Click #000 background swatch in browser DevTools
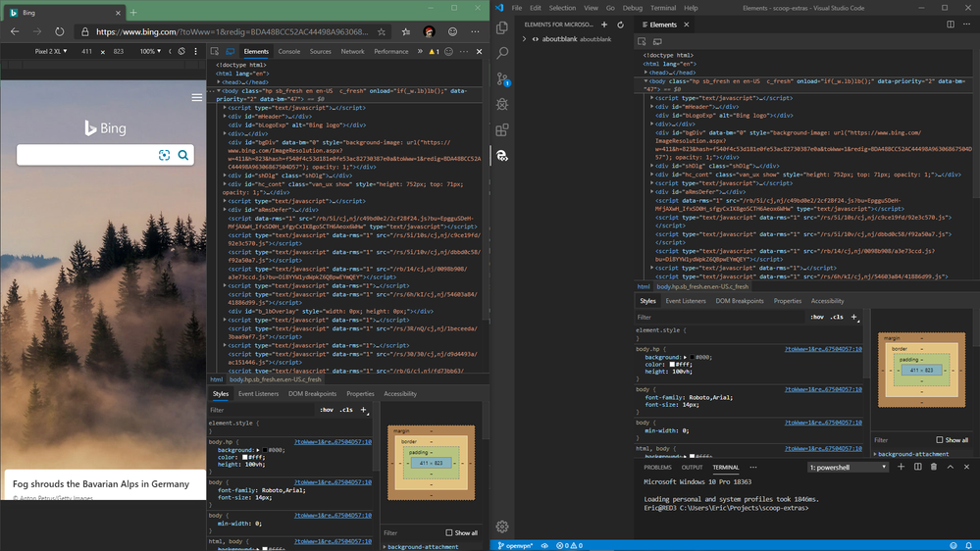The width and height of the screenshot is (980, 551). 265,450
